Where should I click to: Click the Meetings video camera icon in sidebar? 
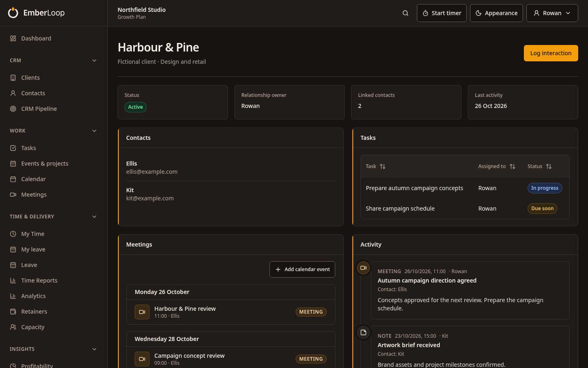(x=13, y=195)
